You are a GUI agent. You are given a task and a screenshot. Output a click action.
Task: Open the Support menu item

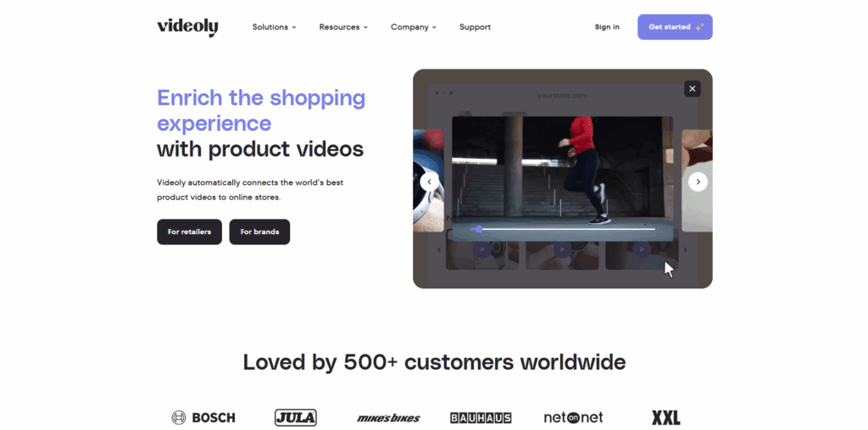click(x=475, y=26)
